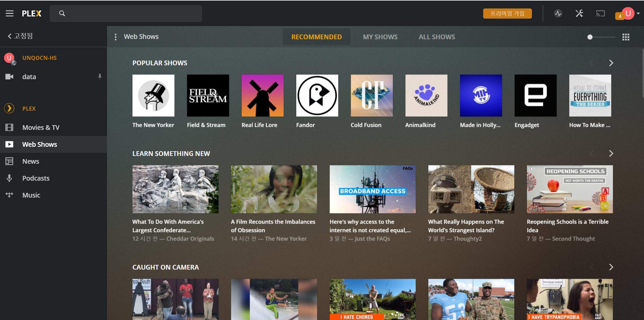The image size is (644, 320).
Task: Play the football player and soldier thumbnail
Action: click(x=471, y=299)
